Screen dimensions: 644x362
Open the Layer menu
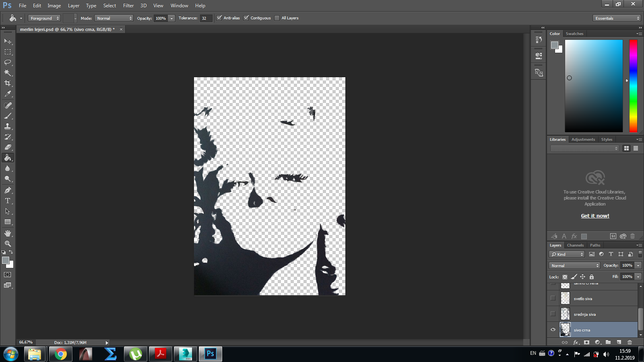point(74,6)
